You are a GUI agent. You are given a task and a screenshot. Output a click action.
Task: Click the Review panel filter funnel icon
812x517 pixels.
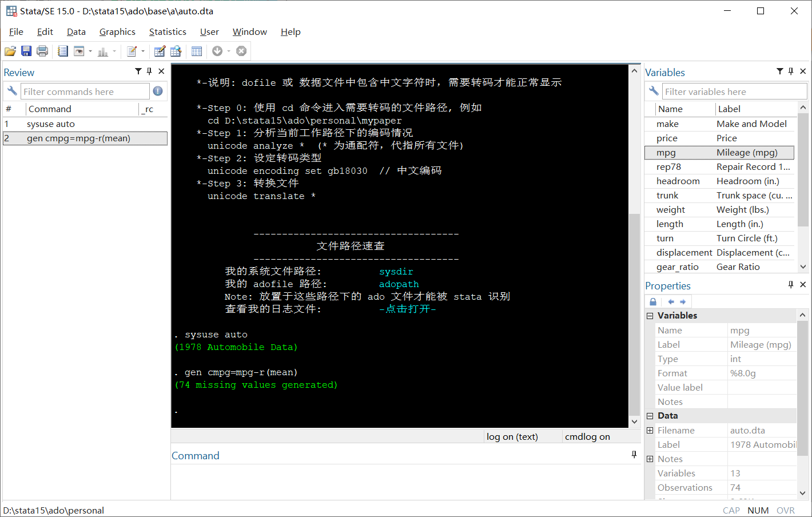click(138, 71)
